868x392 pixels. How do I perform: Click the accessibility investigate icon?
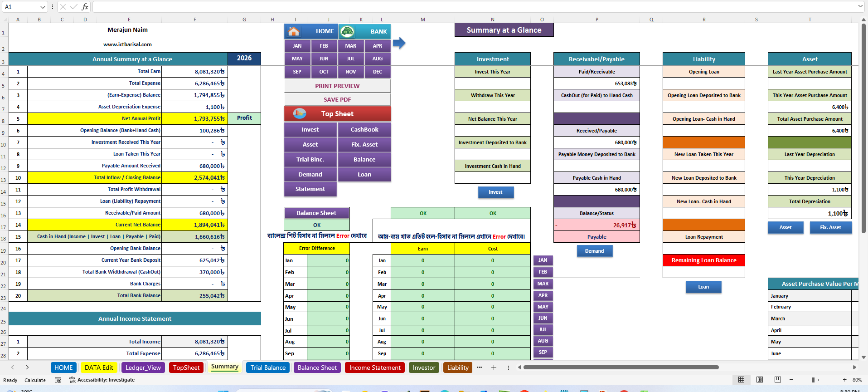coord(72,380)
